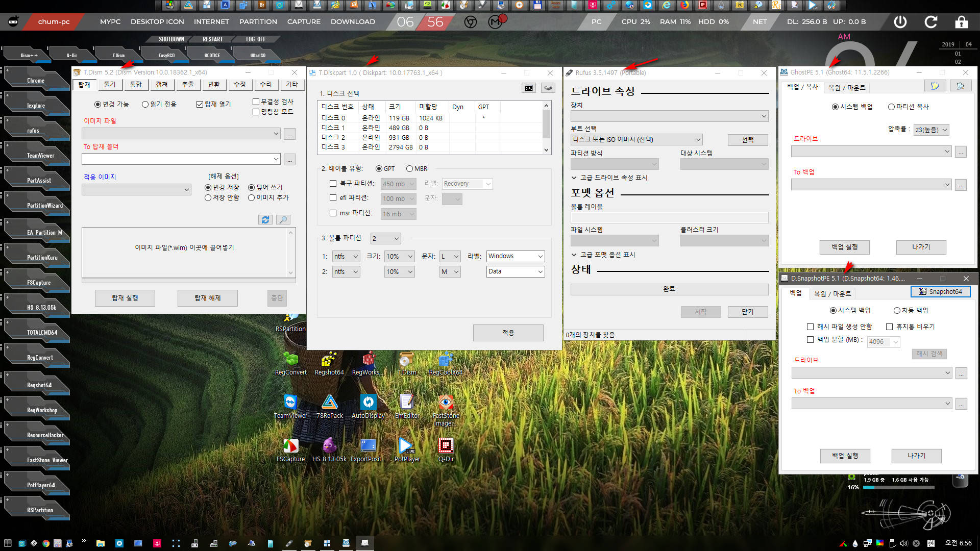Launch ExportPosit desktop shortcut
This screenshot has width=980, height=551.
coord(368,449)
